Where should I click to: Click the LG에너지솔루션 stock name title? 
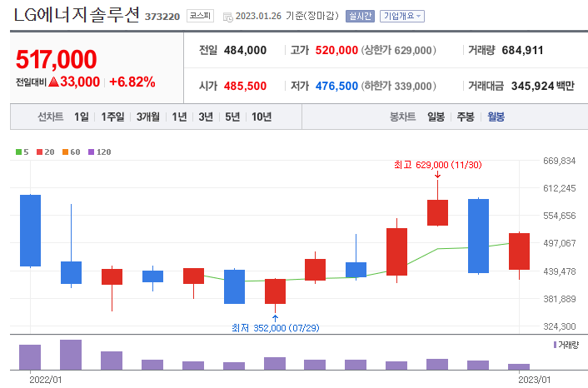click(76, 15)
